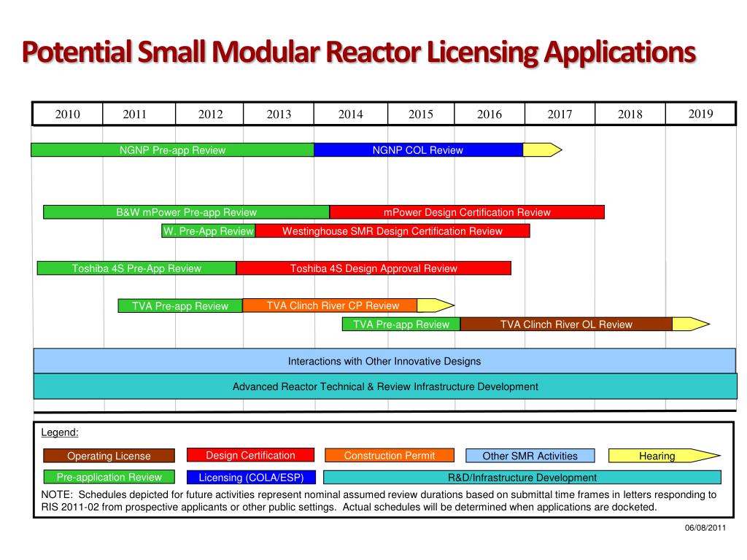Select the 2014 year header cell
The image size is (747, 560).
(x=351, y=114)
